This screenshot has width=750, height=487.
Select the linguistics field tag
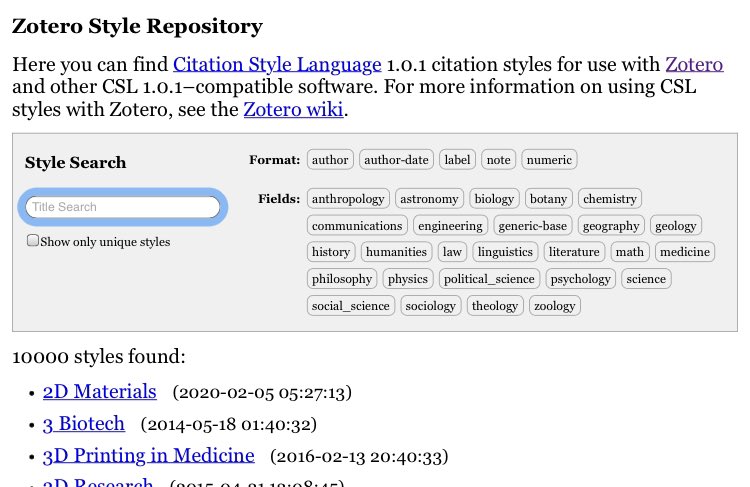pyautogui.click(x=506, y=252)
